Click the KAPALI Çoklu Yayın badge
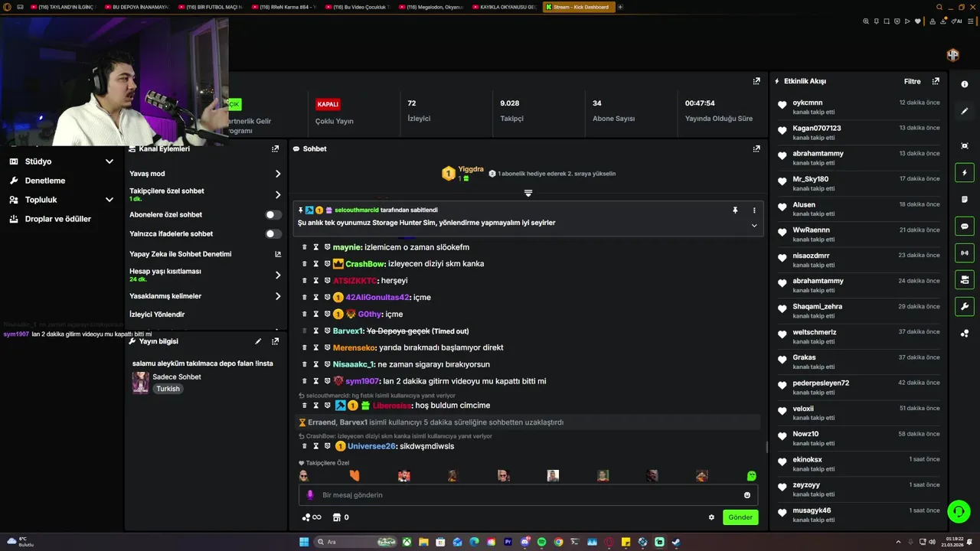 (328, 104)
